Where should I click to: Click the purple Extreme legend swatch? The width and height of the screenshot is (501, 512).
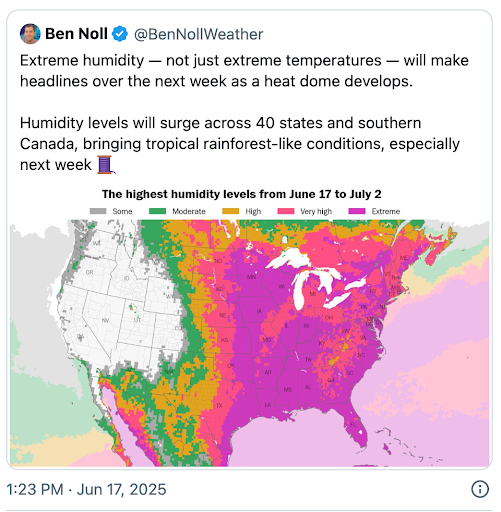(357, 211)
